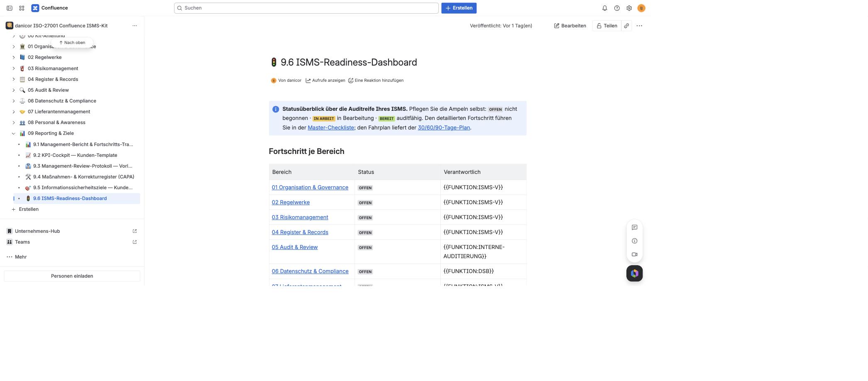Click Eine Reaktion hinzufügen
The width and height of the screenshot is (868, 381).
(376, 81)
